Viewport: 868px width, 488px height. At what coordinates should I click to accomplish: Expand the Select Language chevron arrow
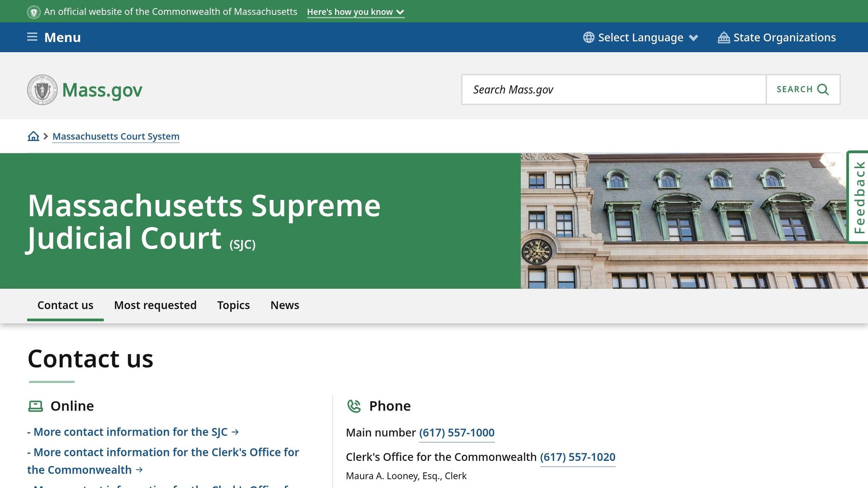pos(694,37)
